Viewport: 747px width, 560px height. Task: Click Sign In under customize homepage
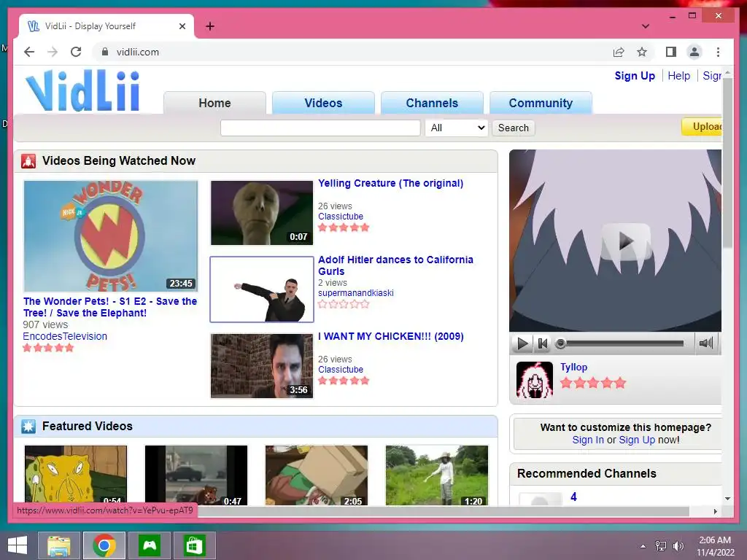588,440
